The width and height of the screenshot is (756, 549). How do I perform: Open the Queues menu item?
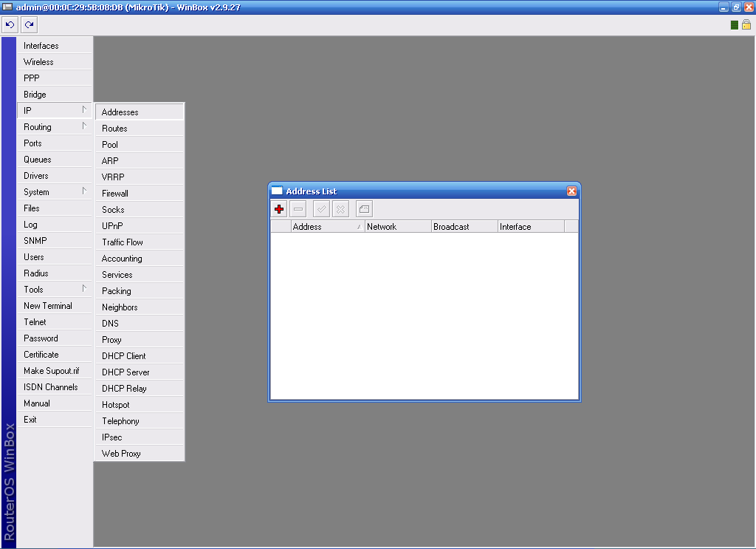click(55, 160)
